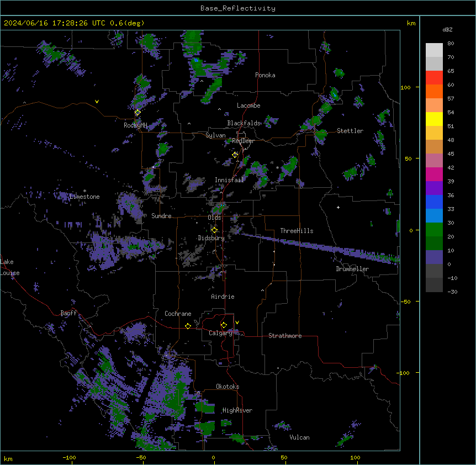This screenshot has width=476, height=465.
Task: Select the yellow diamond marker below RedDeer
Action: click(235, 155)
